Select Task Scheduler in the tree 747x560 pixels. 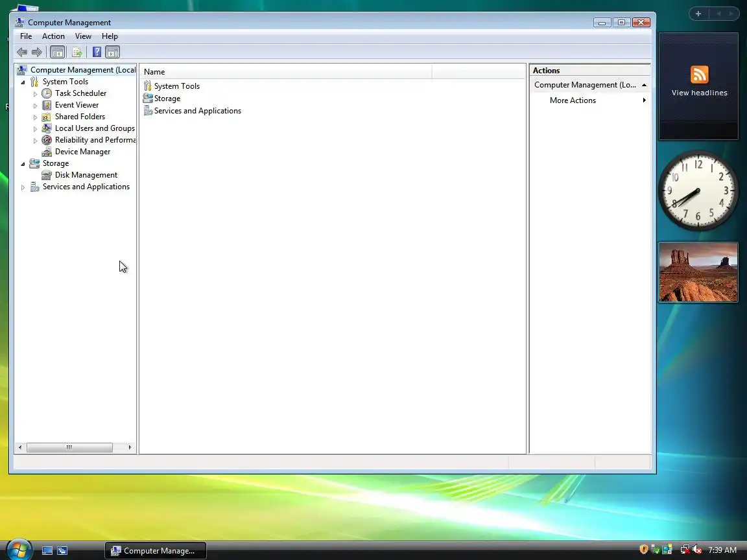80,93
